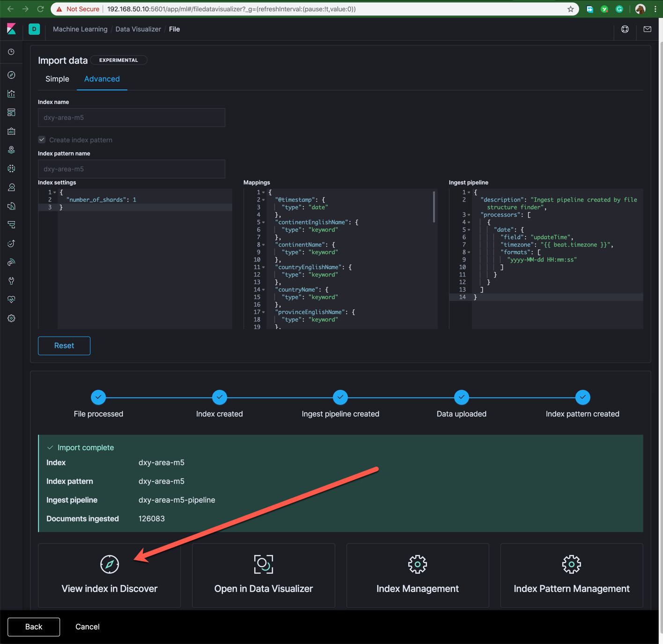Open Index Pattern Management card
Viewport: 663px width, 644px height.
point(571,575)
